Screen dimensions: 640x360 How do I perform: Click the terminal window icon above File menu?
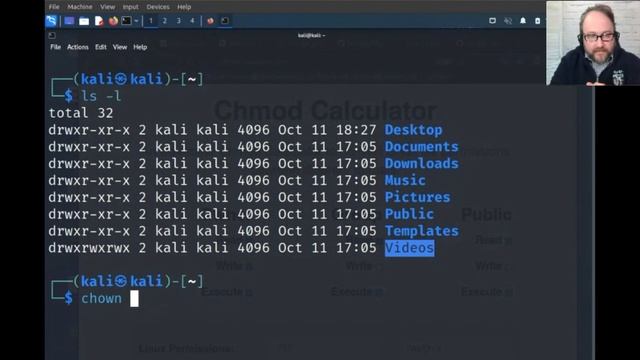click(52, 36)
